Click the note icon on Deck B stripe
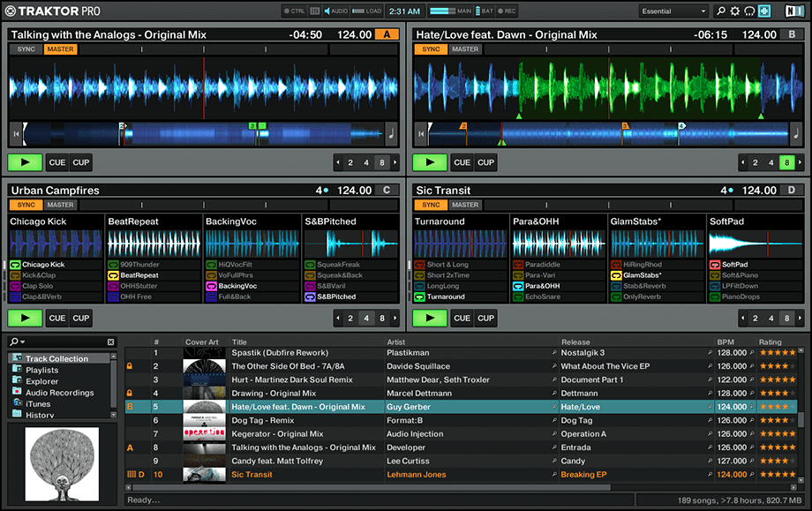812x511 pixels. click(795, 134)
